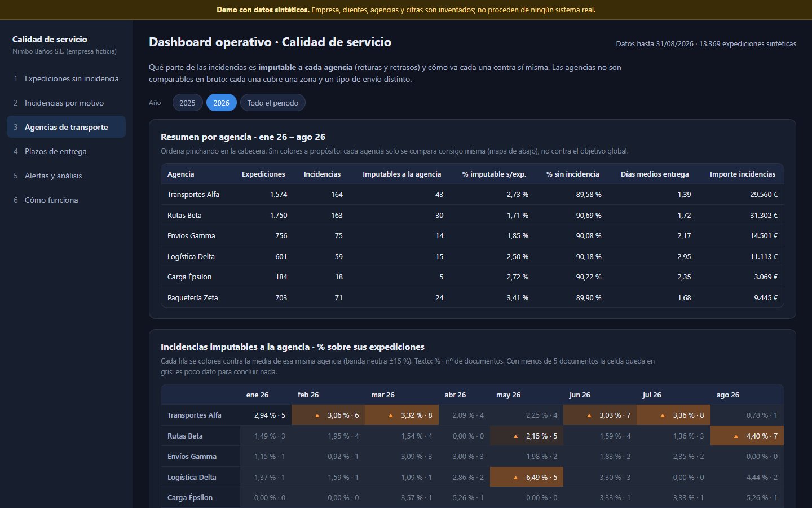Click the warning triangle next to 2,15 % · 5

point(515,436)
